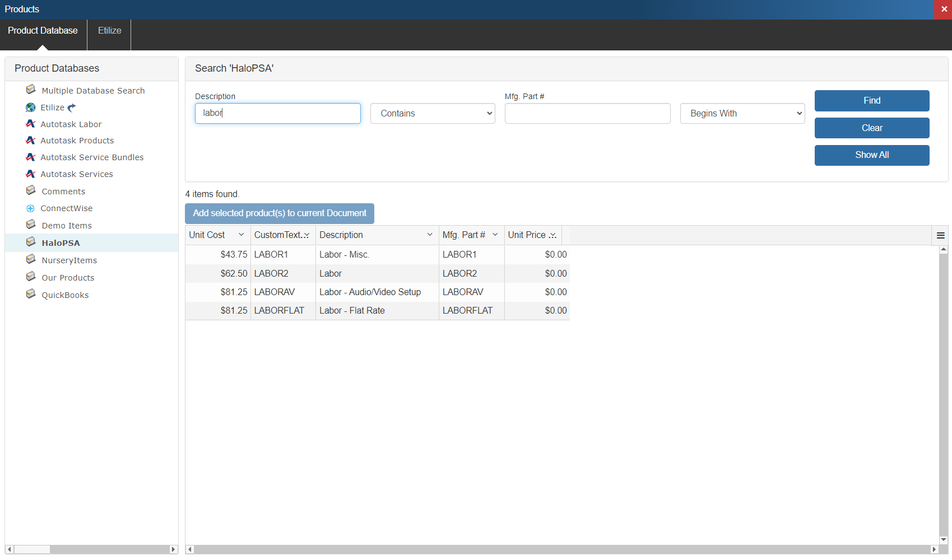The height and width of the screenshot is (560, 952).
Task: Select the Autotask Service Bundles icon
Action: 30,157
